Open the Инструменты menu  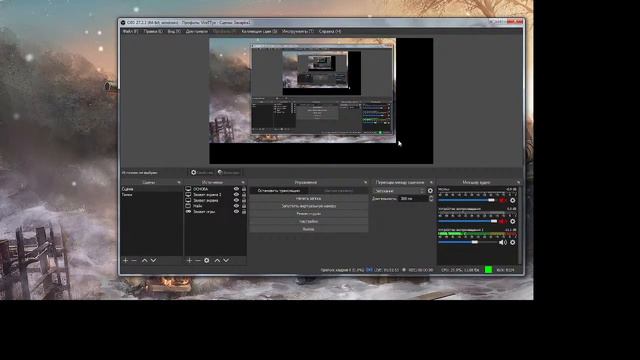pos(298,31)
